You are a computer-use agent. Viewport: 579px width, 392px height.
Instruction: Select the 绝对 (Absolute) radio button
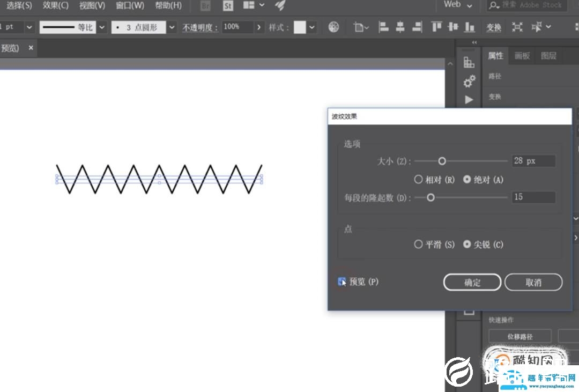[x=467, y=179]
